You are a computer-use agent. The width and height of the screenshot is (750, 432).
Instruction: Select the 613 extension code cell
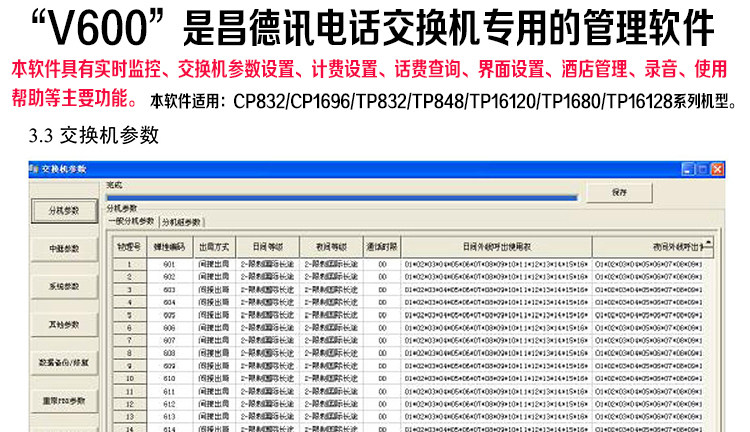pyautogui.click(x=169, y=417)
